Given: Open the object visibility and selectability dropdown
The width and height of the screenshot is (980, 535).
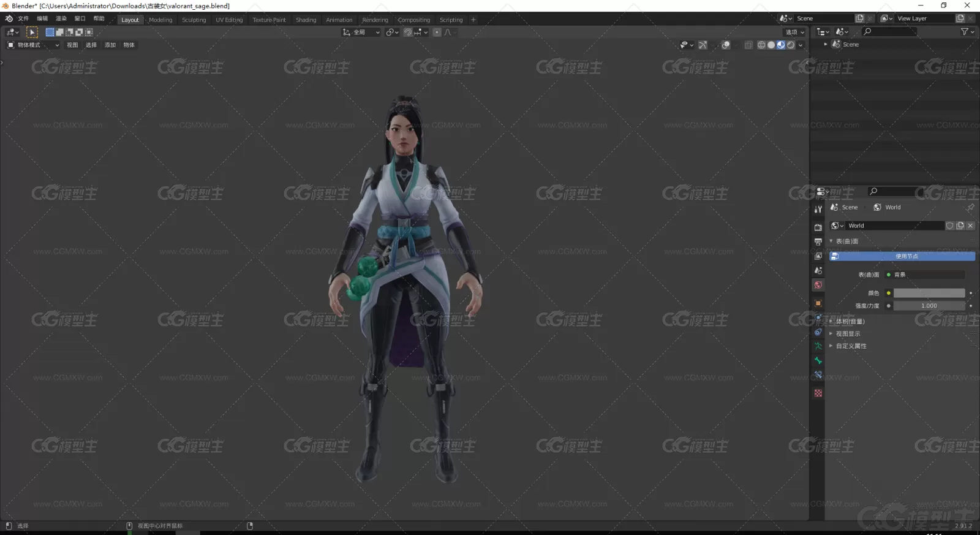Looking at the screenshot, I should tap(687, 45).
